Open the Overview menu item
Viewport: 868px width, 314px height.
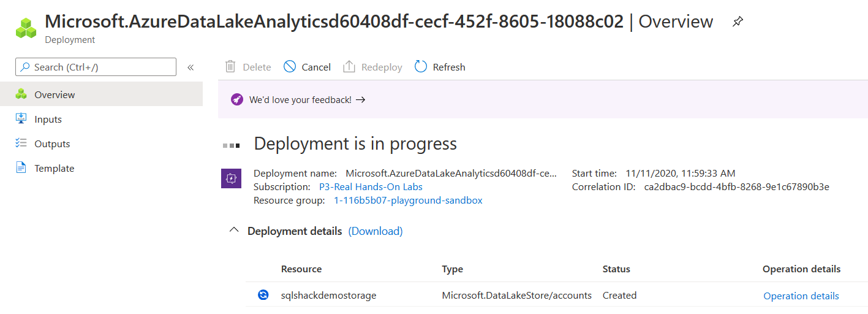click(x=55, y=94)
